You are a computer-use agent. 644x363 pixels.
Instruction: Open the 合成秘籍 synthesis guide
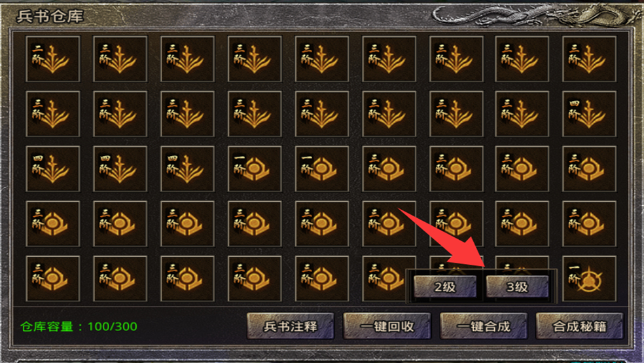coord(579,326)
